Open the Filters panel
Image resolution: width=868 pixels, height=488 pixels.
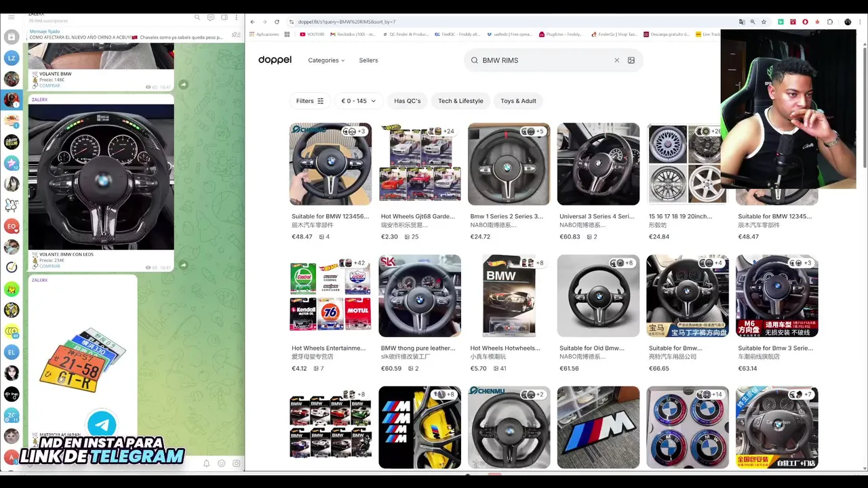(x=310, y=101)
